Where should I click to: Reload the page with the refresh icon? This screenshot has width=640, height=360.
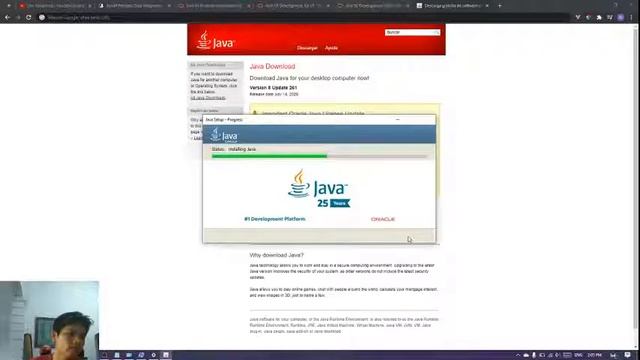point(29,18)
